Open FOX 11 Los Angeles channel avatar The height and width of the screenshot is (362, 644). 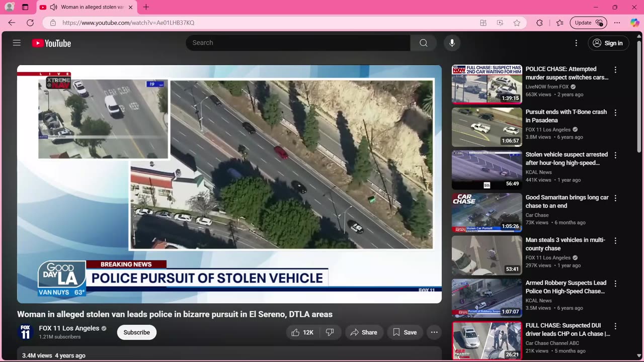click(25, 332)
